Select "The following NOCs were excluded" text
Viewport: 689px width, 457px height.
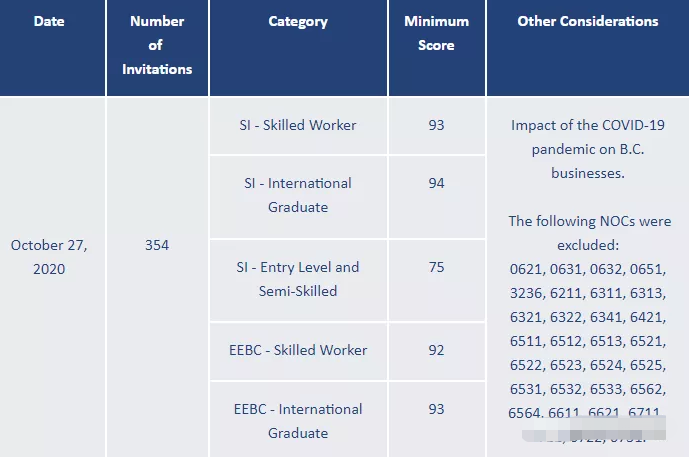click(x=588, y=232)
